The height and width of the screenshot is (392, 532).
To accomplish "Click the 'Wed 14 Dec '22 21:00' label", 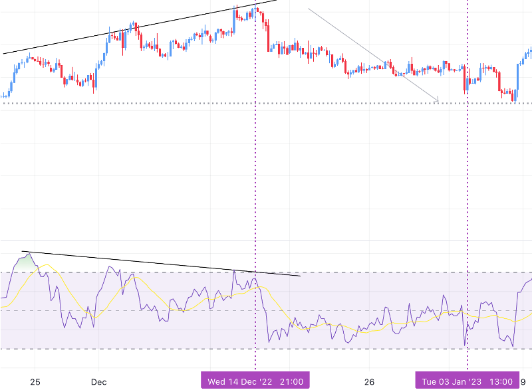I will (x=255, y=381).
